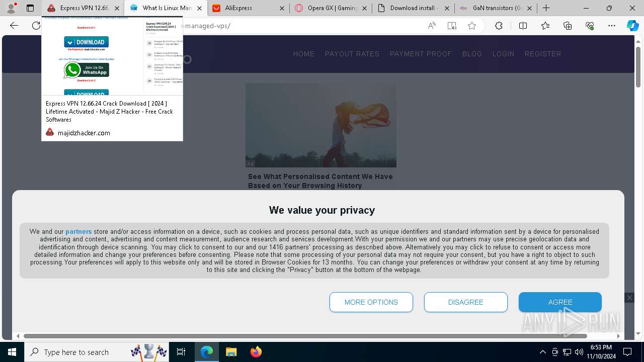Refresh the page with the reload icon
644x362 pixels.
[36, 26]
